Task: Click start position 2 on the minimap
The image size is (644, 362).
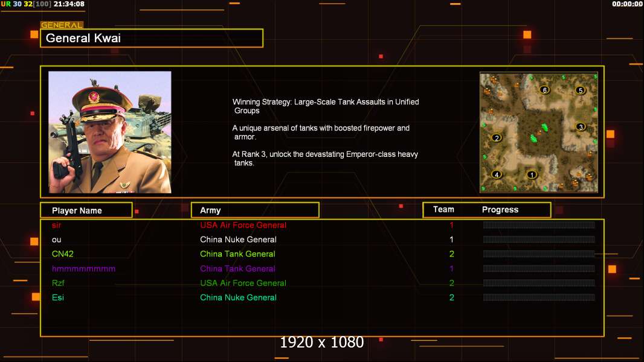Action: pos(497,138)
